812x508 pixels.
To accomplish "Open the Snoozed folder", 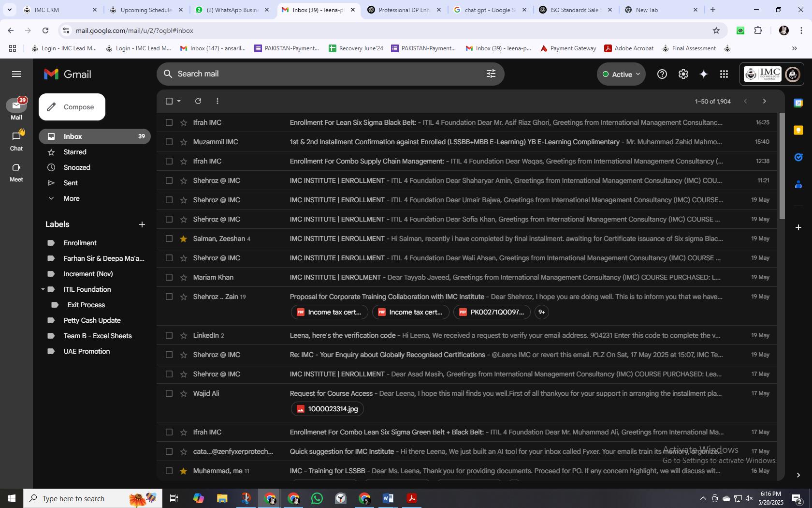I will 77,167.
